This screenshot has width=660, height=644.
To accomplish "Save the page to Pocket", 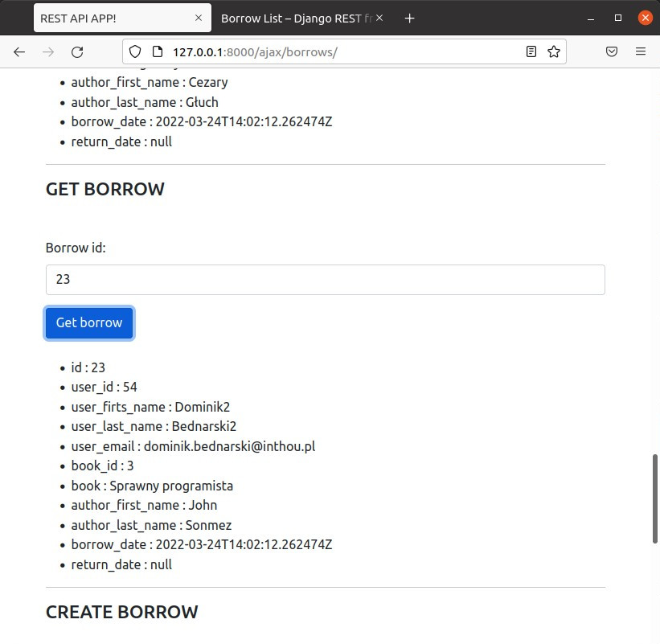I will (612, 51).
